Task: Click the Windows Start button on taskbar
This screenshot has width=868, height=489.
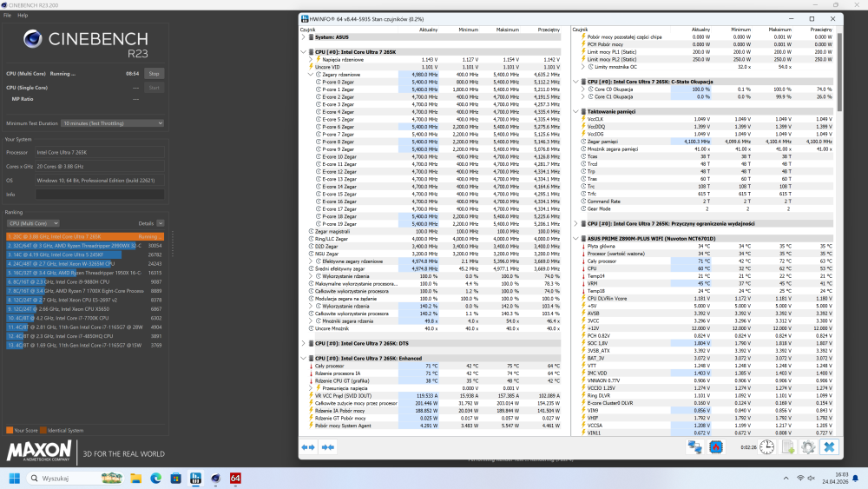Action: (15, 478)
